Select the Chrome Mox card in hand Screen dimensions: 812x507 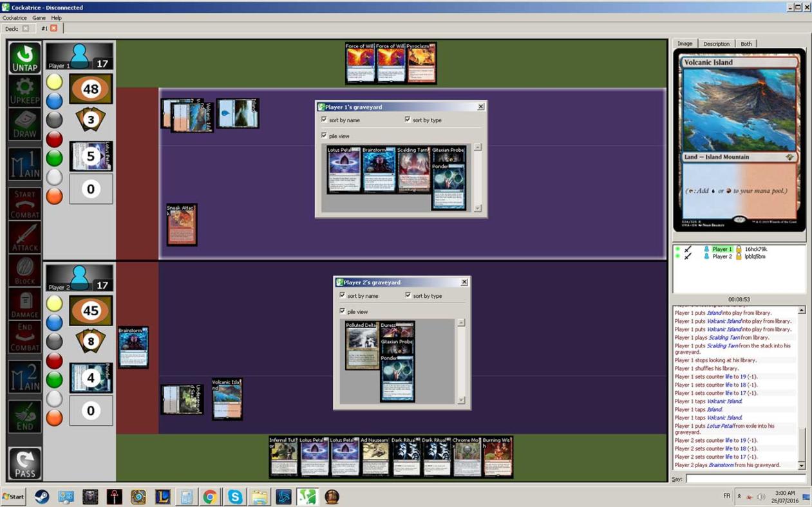(x=467, y=457)
